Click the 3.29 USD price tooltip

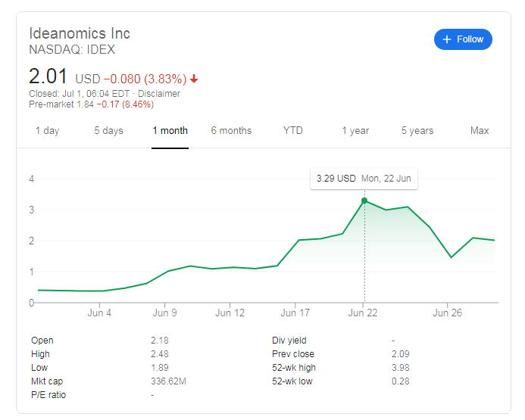click(364, 179)
